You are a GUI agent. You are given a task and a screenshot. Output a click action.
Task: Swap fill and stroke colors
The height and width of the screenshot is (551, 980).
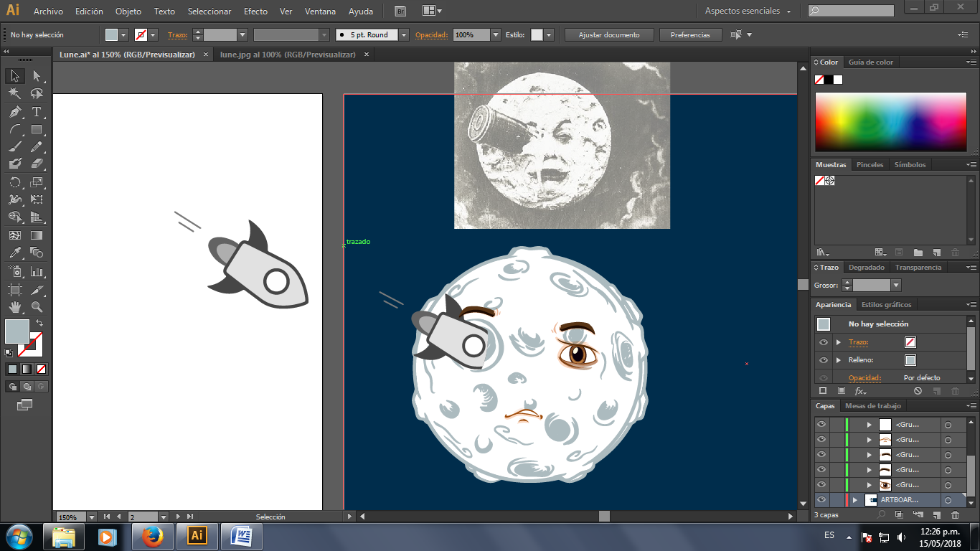pos(39,324)
